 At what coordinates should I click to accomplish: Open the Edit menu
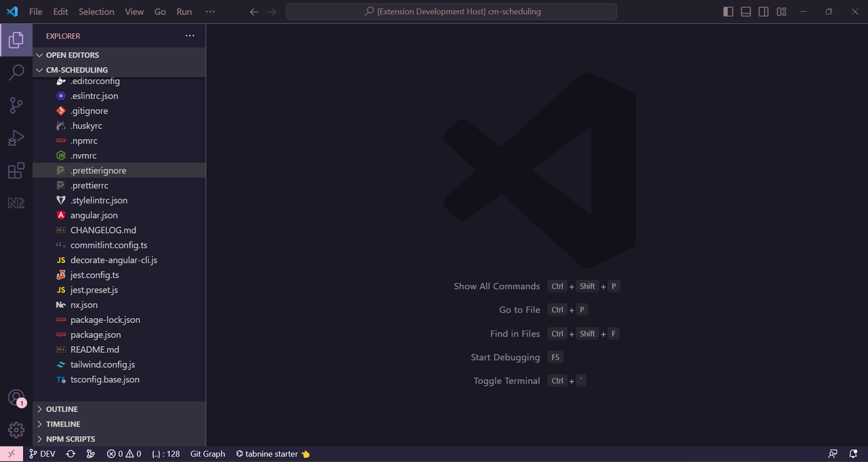(x=60, y=12)
